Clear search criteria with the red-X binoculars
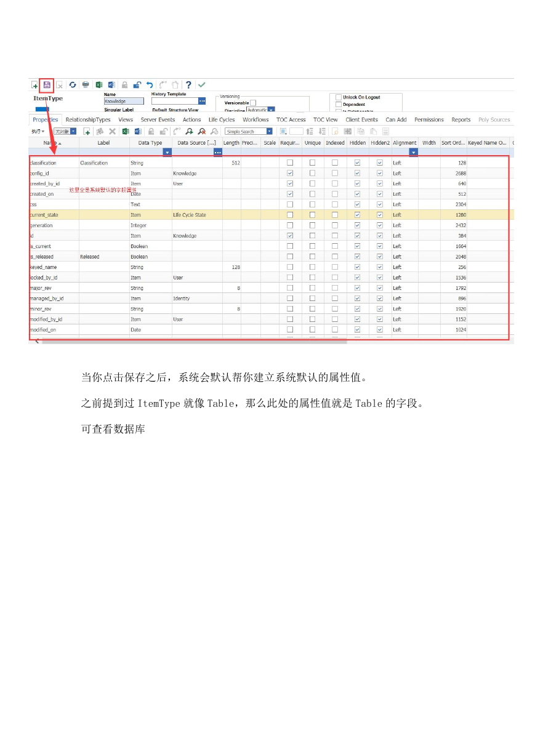535x756 pixels. (201, 131)
